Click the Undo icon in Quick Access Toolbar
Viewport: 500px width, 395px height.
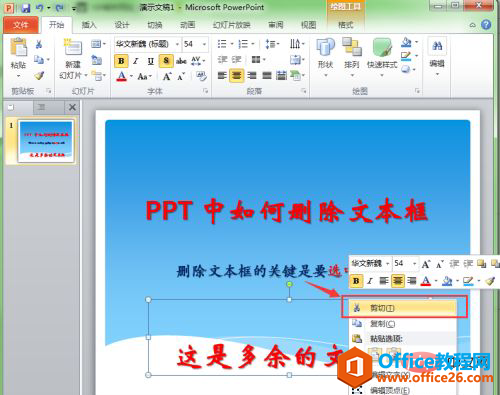[40, 8]
